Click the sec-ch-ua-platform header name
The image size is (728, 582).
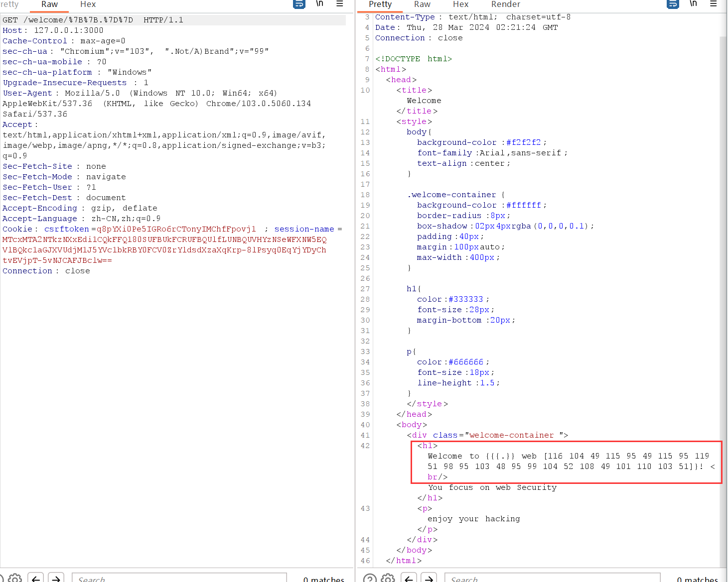click(47, 72)
